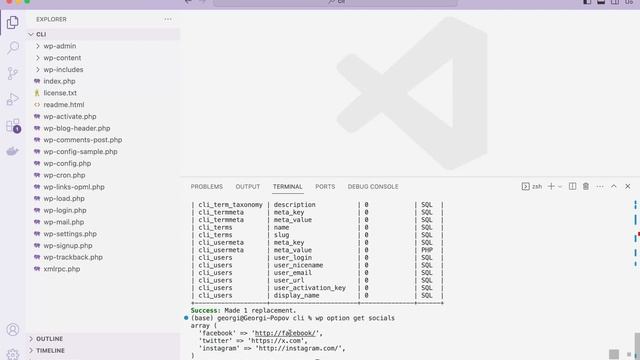Click the 'https://x.com' text in terminal
Viewport: 640px width, 360px height.
[275, 341]
